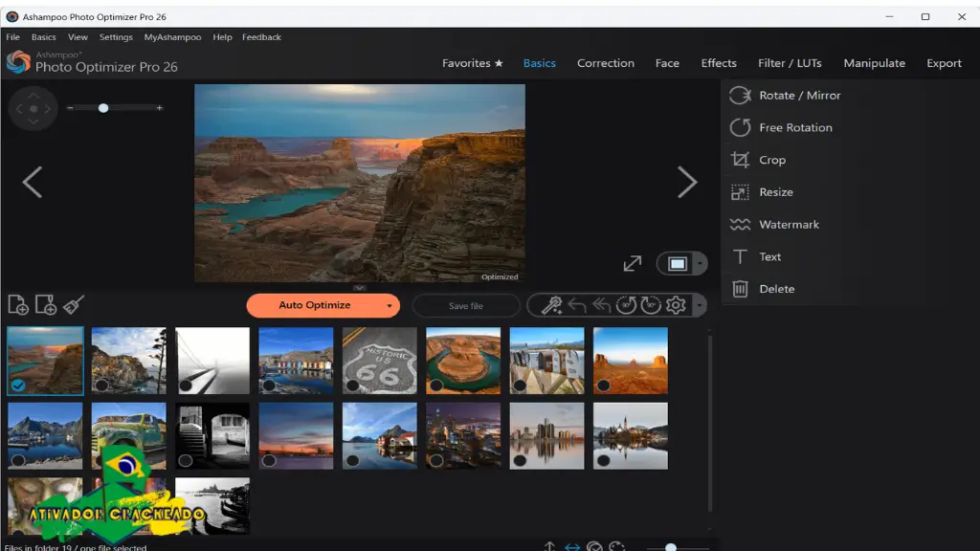Click the single undo arrow icon
The width and height of the screenshot is (980, 551).
pyautogui.click(x=577, y=305)
